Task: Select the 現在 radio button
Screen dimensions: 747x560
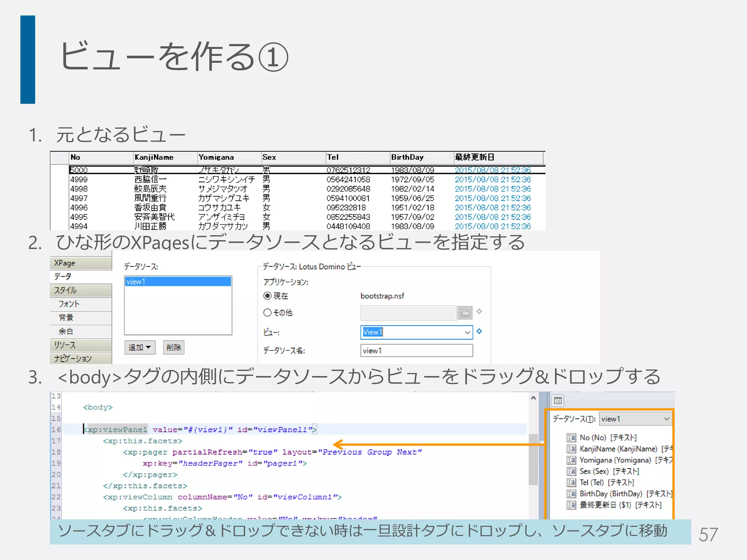Action: coord(267,296)
